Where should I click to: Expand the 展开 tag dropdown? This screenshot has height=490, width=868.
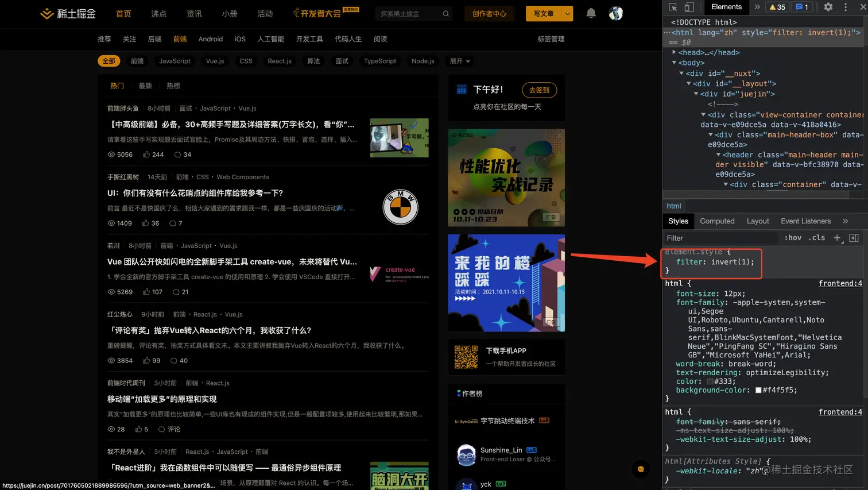click(460, 61)
